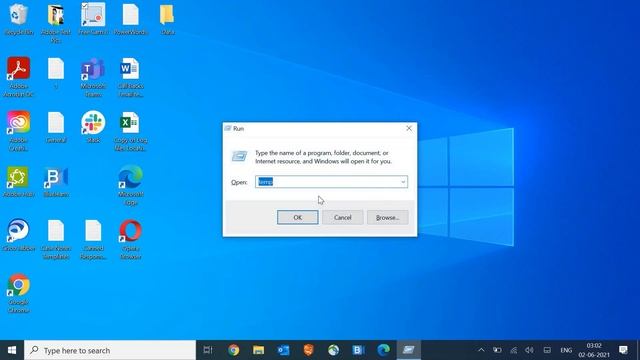Expand the Open combo box dropdown arrow

click(403, 182)
